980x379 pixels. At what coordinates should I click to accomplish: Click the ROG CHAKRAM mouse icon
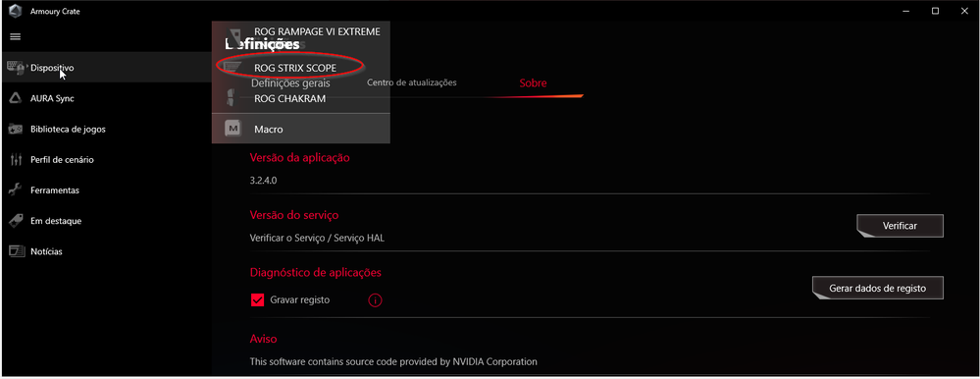(x=231, y=98)
